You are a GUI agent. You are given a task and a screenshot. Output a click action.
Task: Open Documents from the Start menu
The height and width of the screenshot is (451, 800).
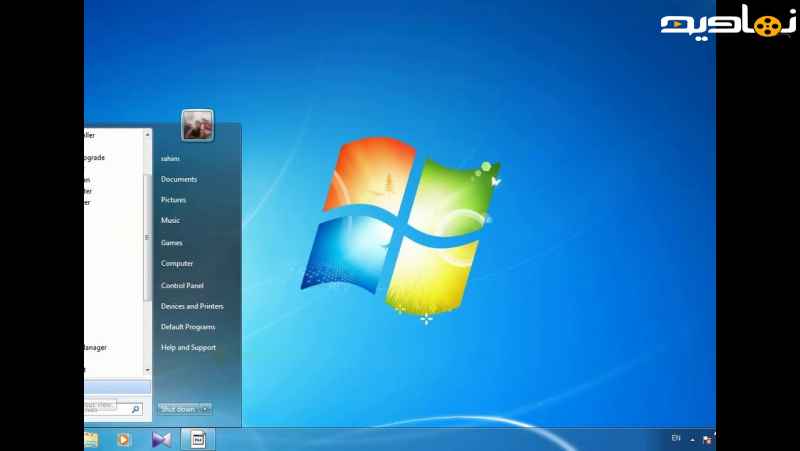click(x=179, y=180)
